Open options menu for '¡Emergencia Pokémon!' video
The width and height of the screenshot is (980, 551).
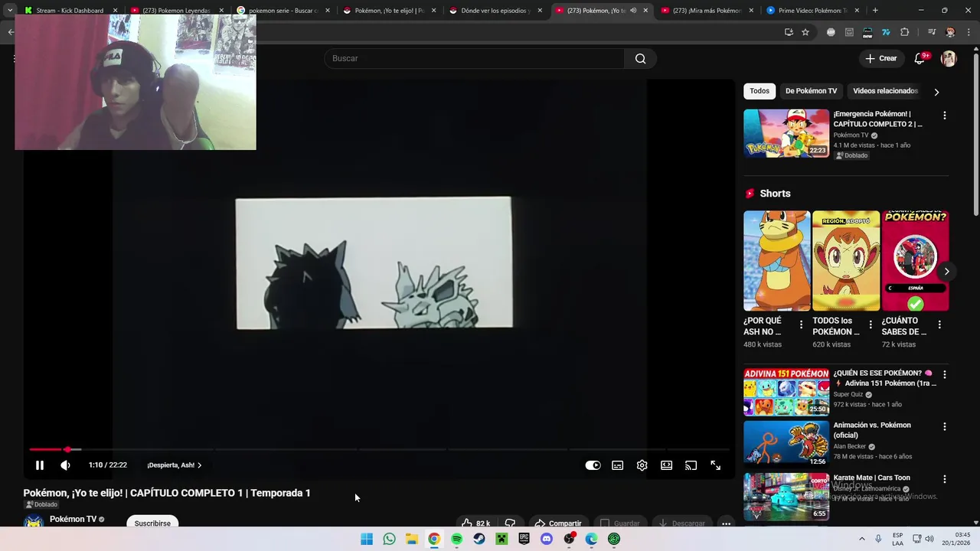pyautogui.click(x=944, y=116)
